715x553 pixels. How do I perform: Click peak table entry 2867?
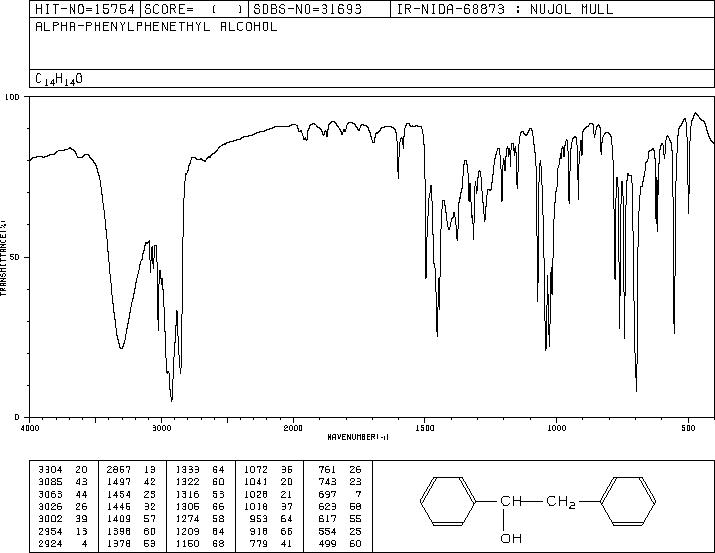pos(119,470)
